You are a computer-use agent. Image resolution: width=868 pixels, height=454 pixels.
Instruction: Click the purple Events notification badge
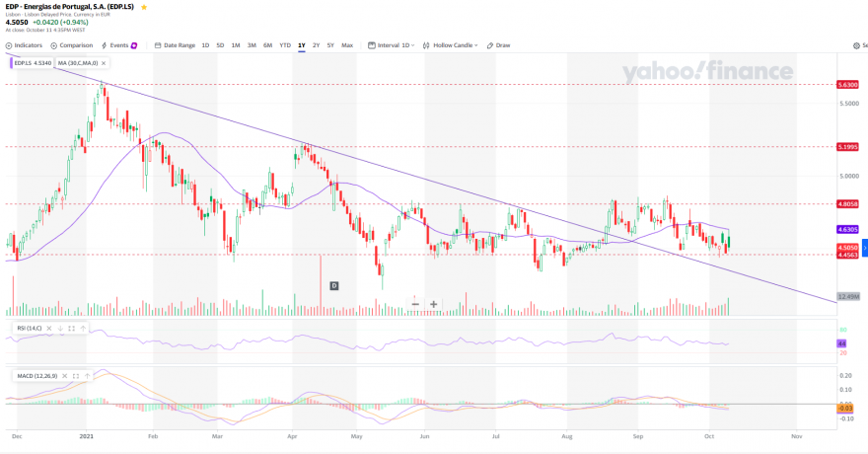click(134, 45)
